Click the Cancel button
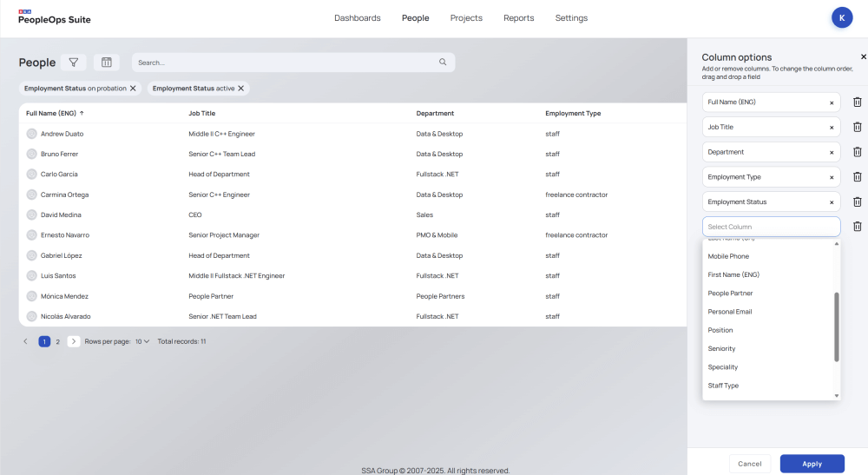868x475 pixels. coord(749,464)
